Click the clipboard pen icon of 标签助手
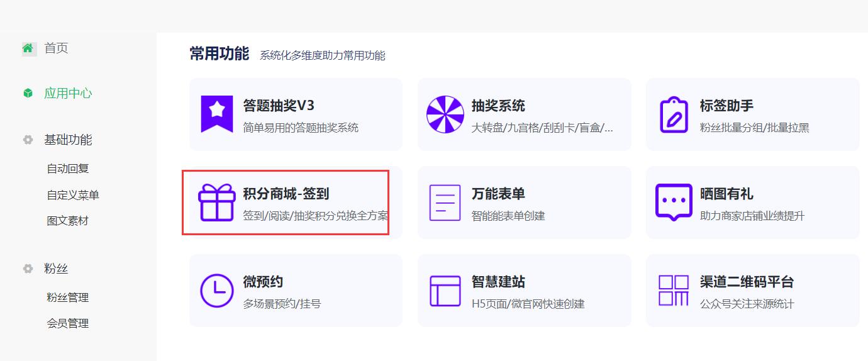The height and width of the screenshot is (361, 868). pyautogui.click(x=674, y=114)
